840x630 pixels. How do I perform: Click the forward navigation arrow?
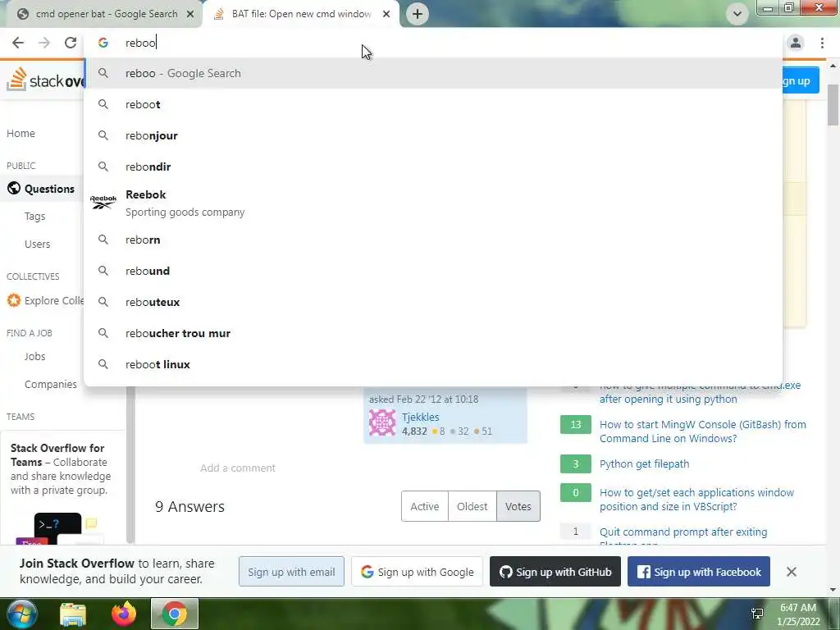click(44, 43)
